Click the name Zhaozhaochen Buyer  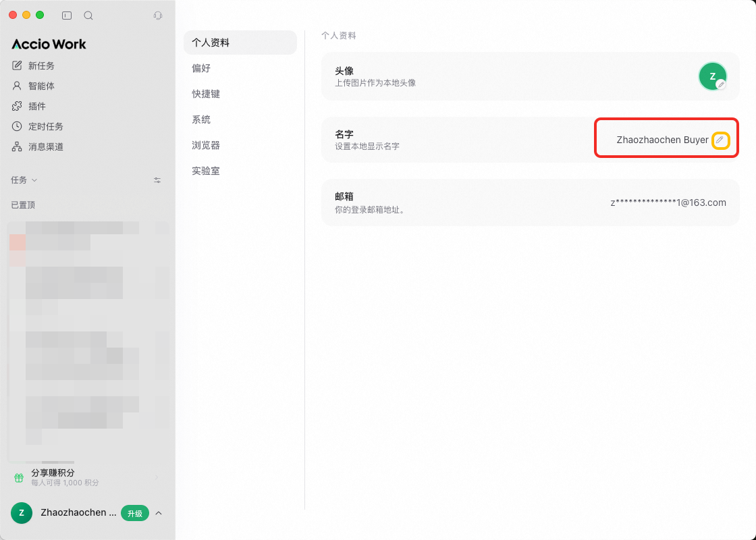(662, 140)
